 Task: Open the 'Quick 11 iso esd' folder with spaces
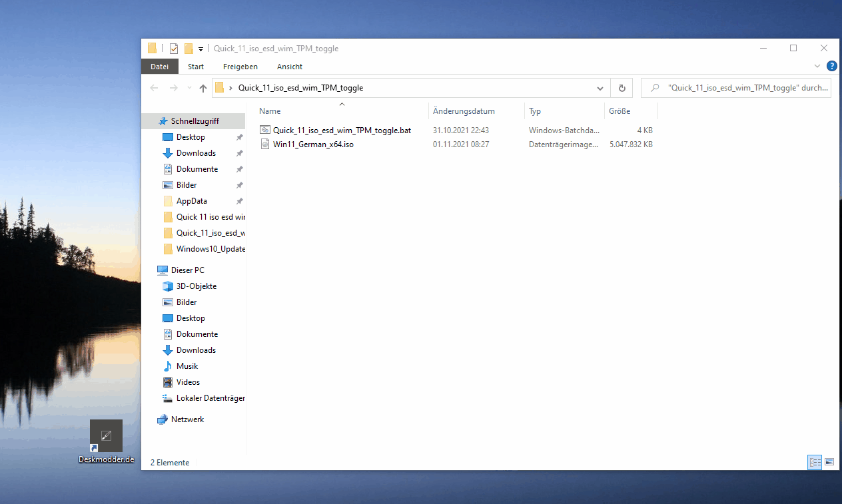click(210, 217)
